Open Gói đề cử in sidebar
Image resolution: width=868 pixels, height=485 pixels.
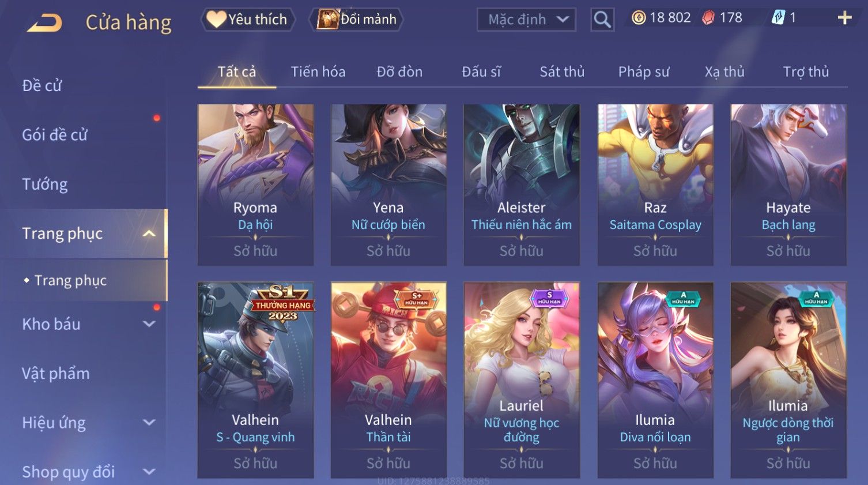coord(55,135)
